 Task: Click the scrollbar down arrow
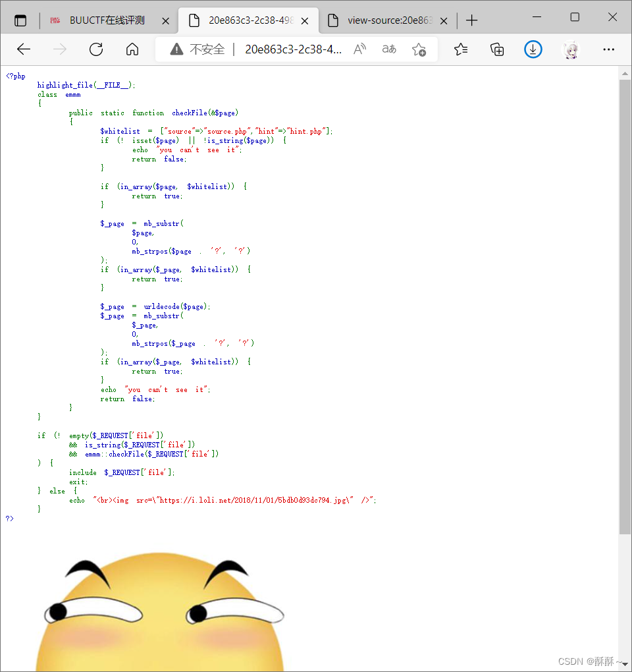625,664
